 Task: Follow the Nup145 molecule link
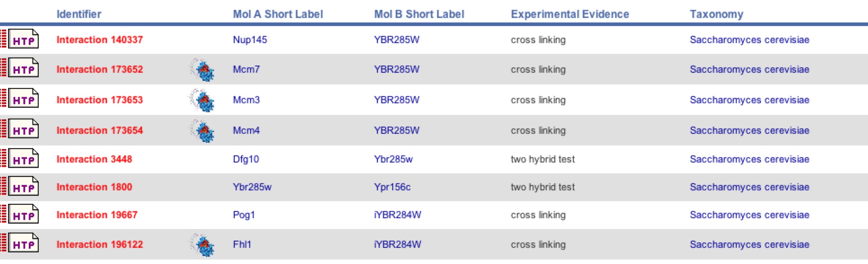[250, 40]
